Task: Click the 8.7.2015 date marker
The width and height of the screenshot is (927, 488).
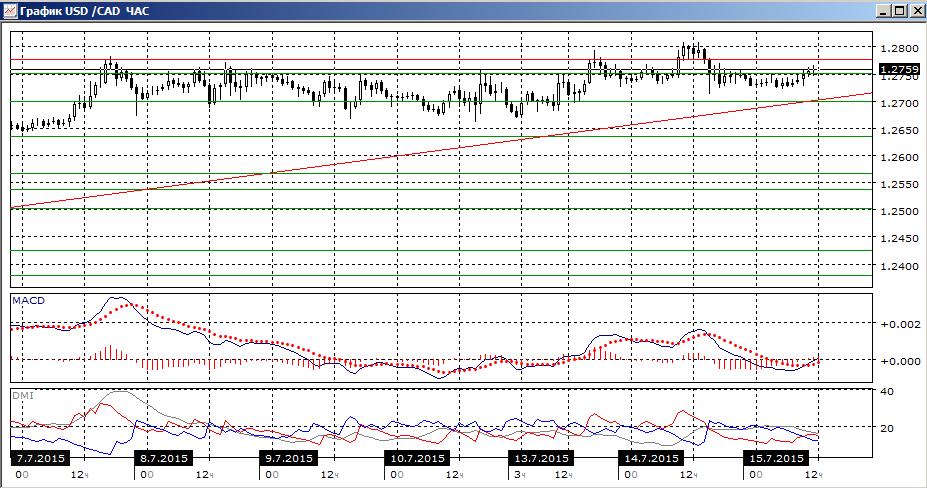Action: pyautogui.click(x=163, y=458)
